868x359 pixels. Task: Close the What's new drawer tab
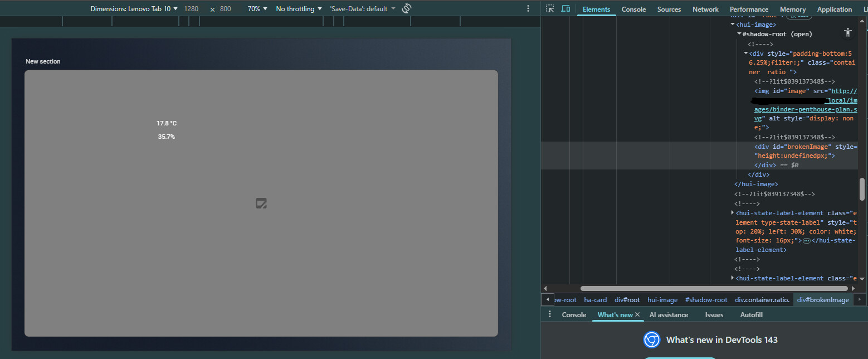637,314
